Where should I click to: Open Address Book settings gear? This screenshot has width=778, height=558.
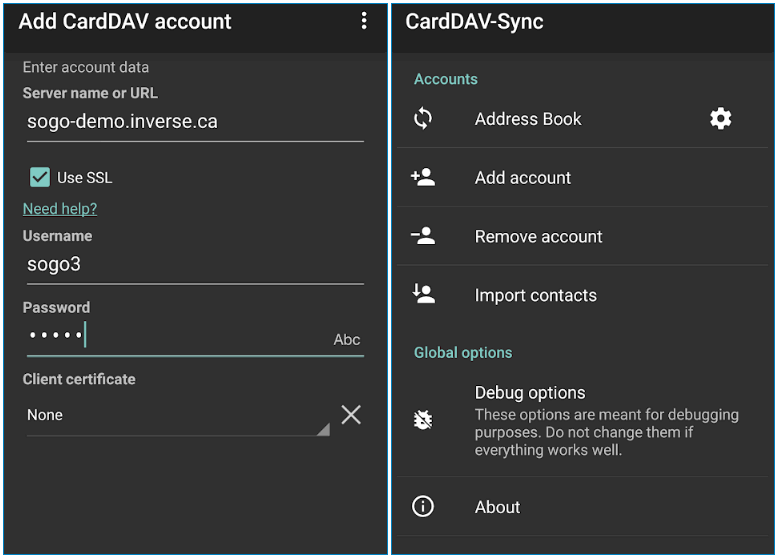coord(720,119)
